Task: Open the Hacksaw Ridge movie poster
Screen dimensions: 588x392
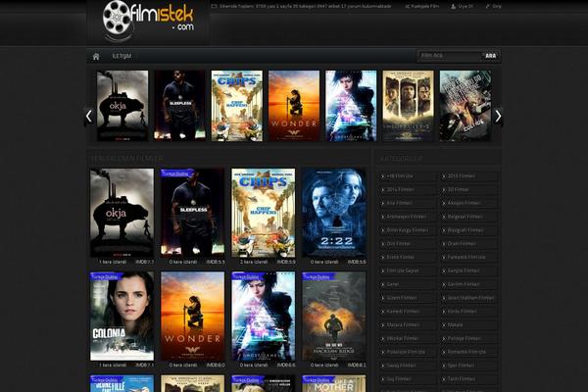Action: (334, 317)
